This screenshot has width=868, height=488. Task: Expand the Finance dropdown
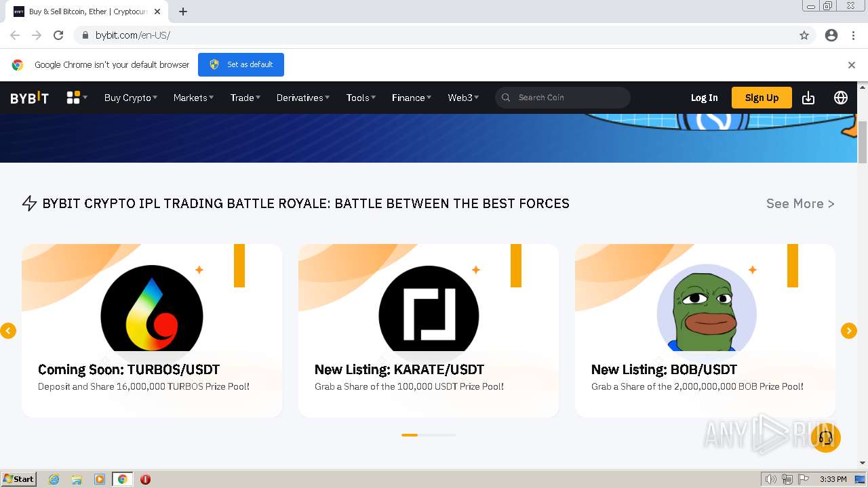pyautogui.click(x=412, y=98)
